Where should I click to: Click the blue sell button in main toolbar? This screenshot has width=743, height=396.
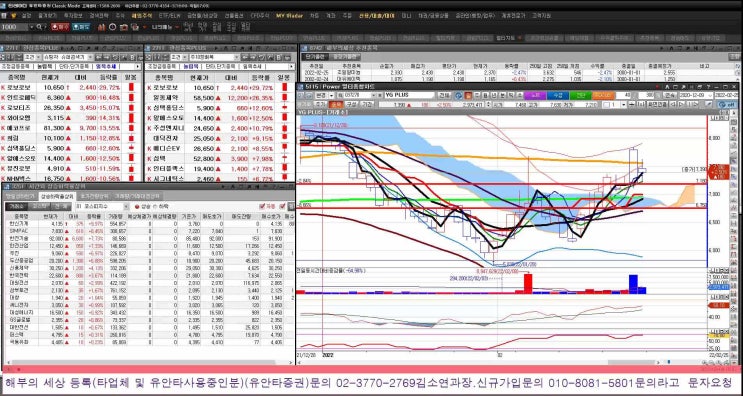coord(81,27)
